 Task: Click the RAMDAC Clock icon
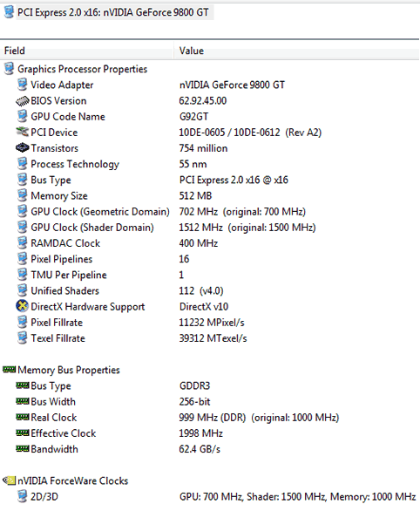(22, 242)
